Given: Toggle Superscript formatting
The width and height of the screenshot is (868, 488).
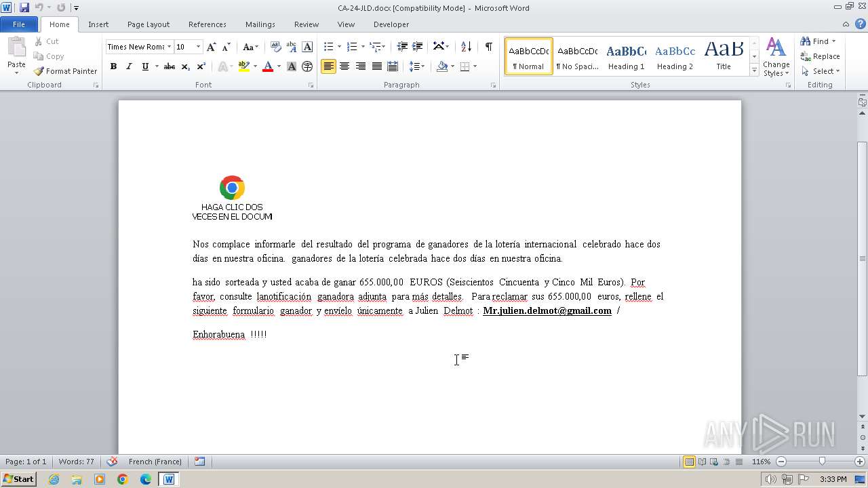Looking at the screenshot, I should [201, 66].
